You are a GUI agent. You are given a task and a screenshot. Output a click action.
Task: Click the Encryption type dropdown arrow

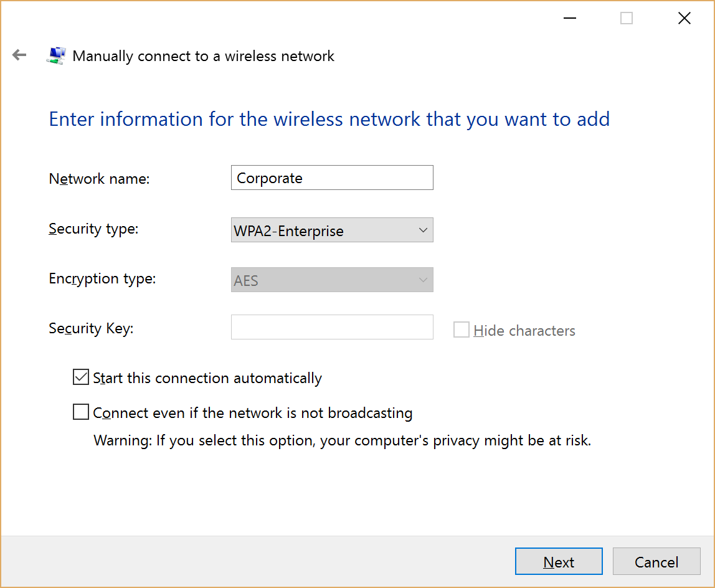pos(423,280)
